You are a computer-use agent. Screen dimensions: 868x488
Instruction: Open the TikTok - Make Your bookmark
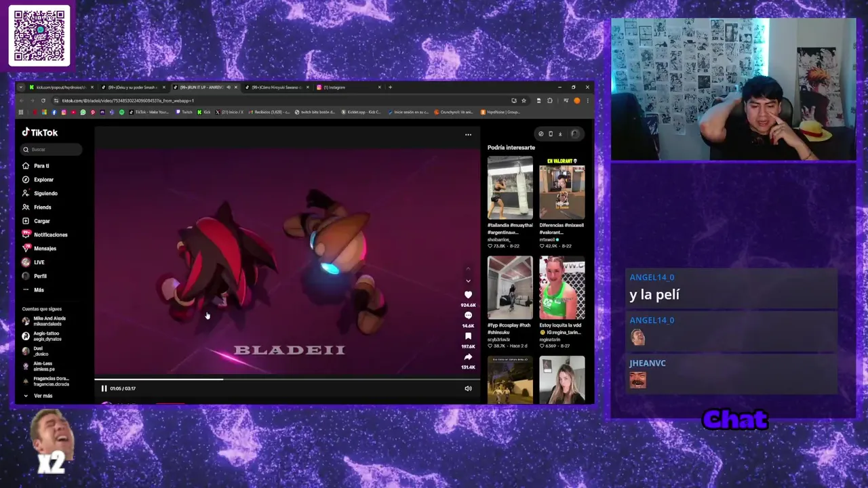tap(150, 112)
